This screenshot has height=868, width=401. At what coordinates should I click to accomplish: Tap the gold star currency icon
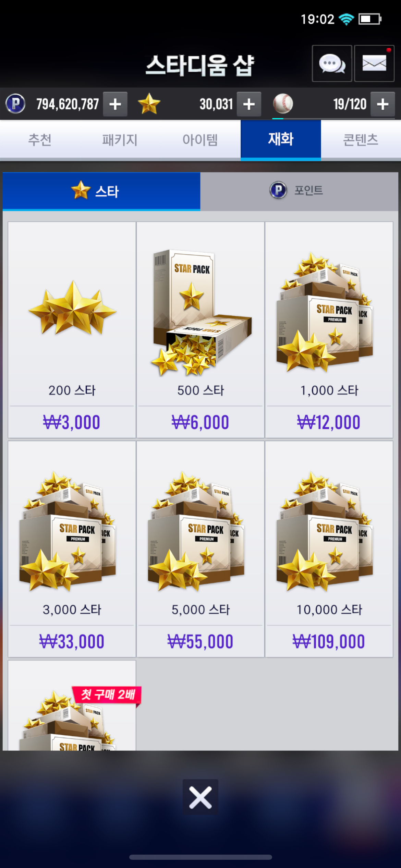point(149,104)
